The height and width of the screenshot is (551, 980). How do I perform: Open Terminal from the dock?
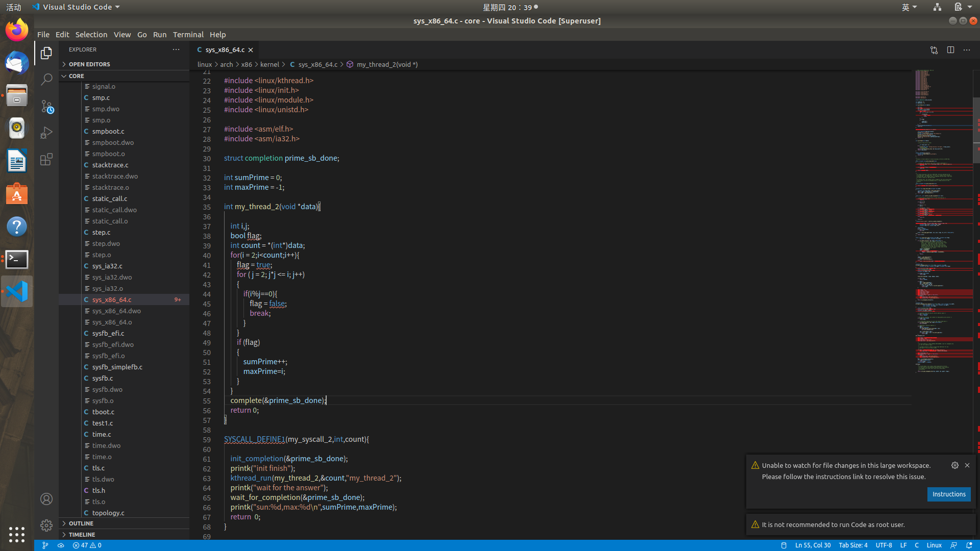tap(17, 259)
